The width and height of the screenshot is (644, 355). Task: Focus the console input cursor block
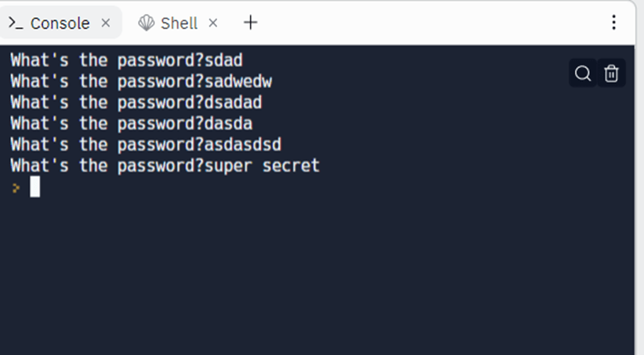(35, 187)
